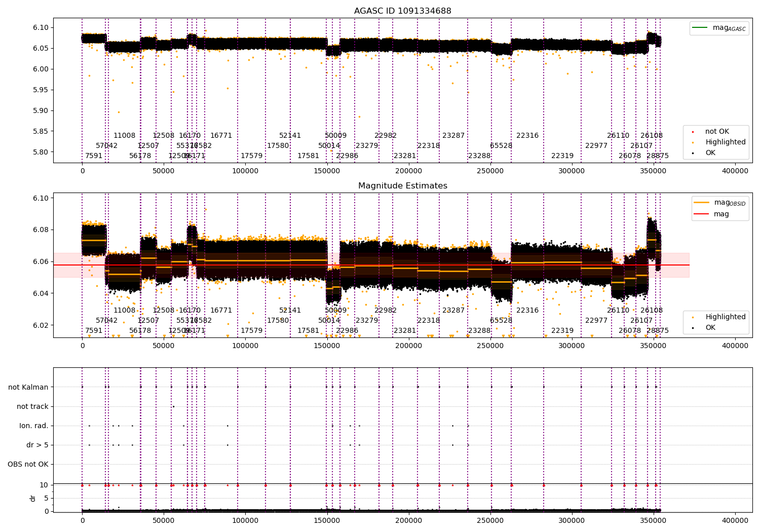Select the mag OBSID legend entry
The image size is (760, 532).
(x=720, y=203)
